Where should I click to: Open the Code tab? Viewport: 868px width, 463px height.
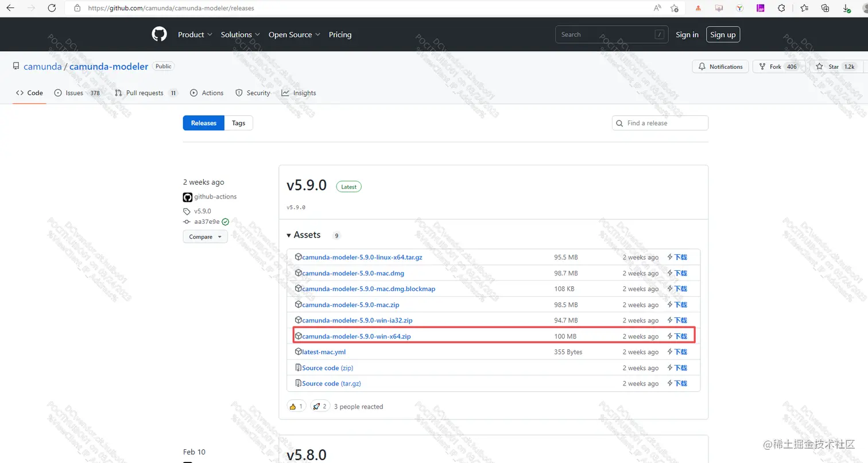[30, 93]
